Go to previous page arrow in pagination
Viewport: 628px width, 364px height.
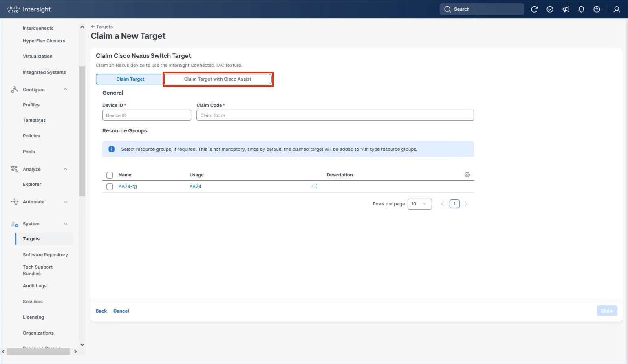click(443, 204)
